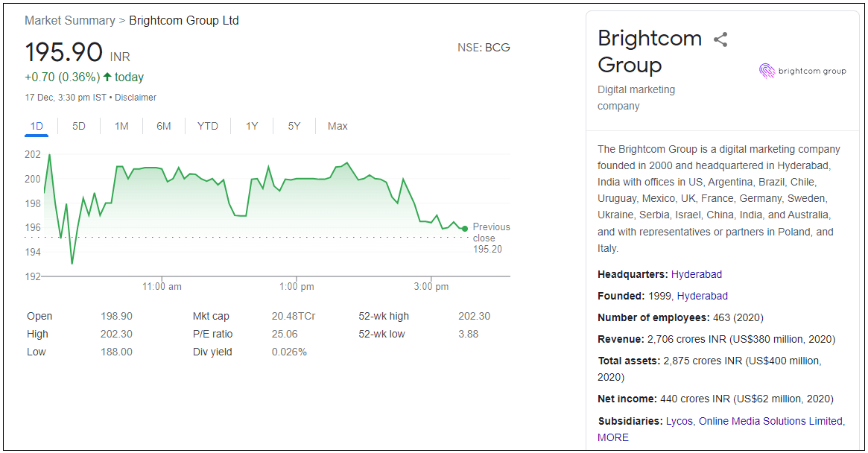Viewport: 868px width, 453px height.
Task: Click the Number of employees row
Action: pos(680,317)
